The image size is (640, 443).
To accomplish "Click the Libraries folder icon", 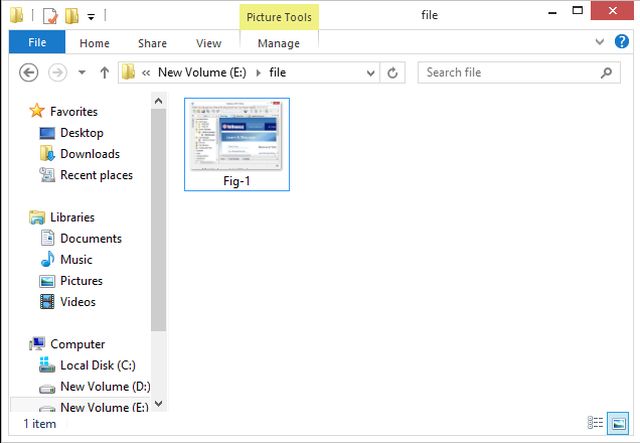I will [x=37, y=217].
